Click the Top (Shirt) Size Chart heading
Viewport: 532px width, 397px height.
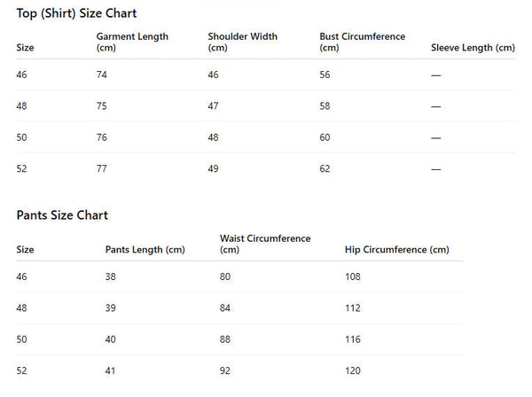coord(76,13)
